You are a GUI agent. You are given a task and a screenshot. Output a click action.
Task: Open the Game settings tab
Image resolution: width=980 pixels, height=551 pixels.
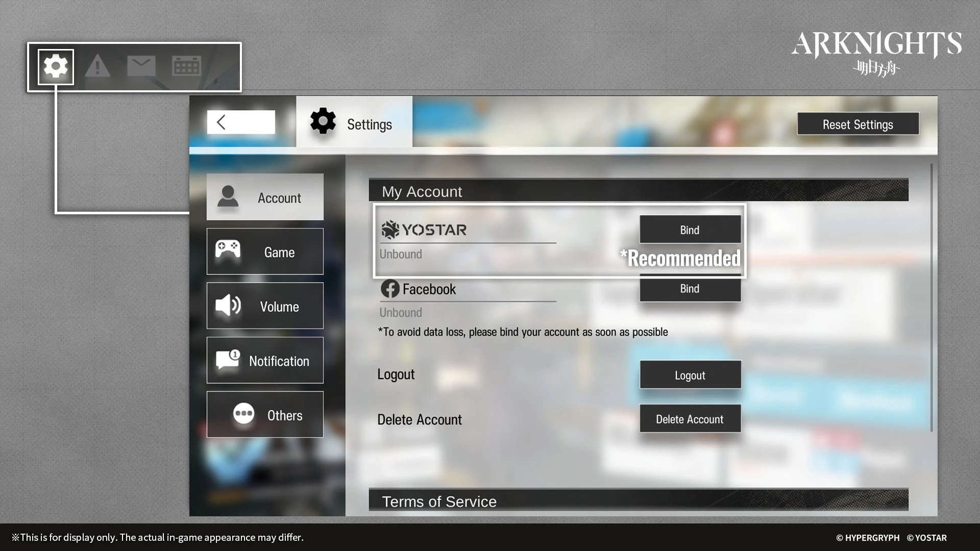point(265,252)
